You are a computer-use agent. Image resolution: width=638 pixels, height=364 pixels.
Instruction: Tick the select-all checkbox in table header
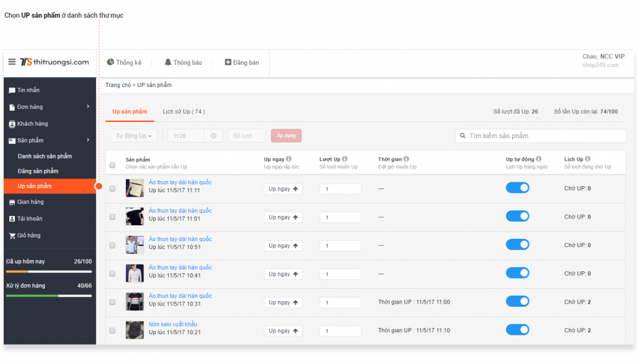[112, 166]
